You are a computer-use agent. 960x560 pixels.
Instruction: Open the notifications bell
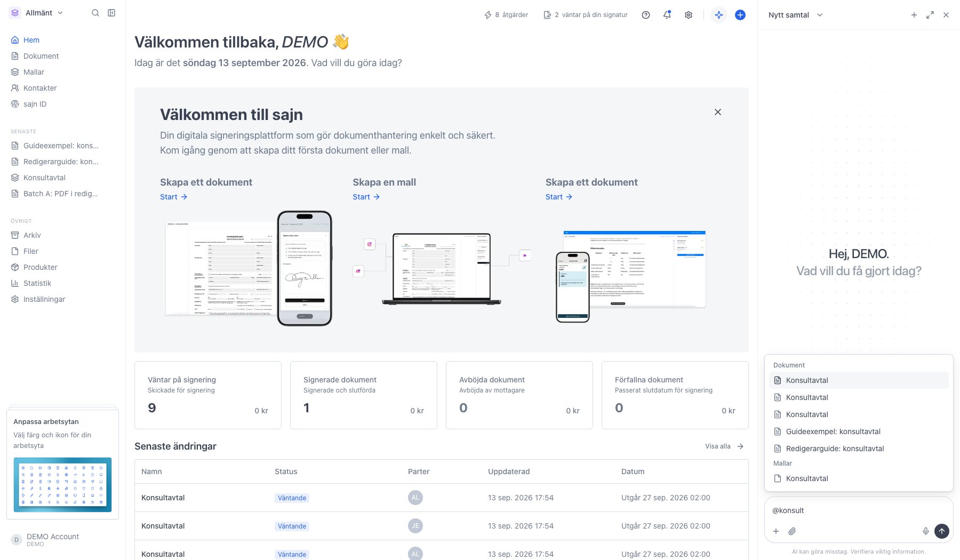pyautogui.click(x=667, y=15)
